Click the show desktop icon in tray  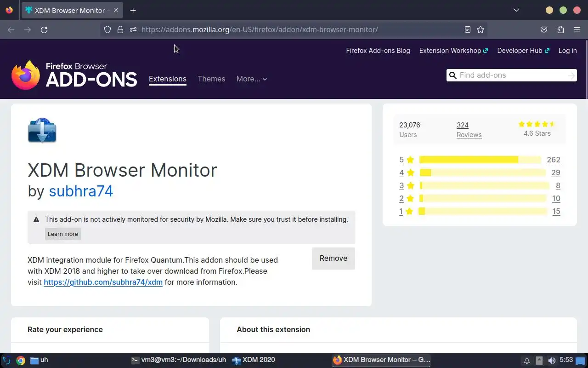click(x=581, y=361)
